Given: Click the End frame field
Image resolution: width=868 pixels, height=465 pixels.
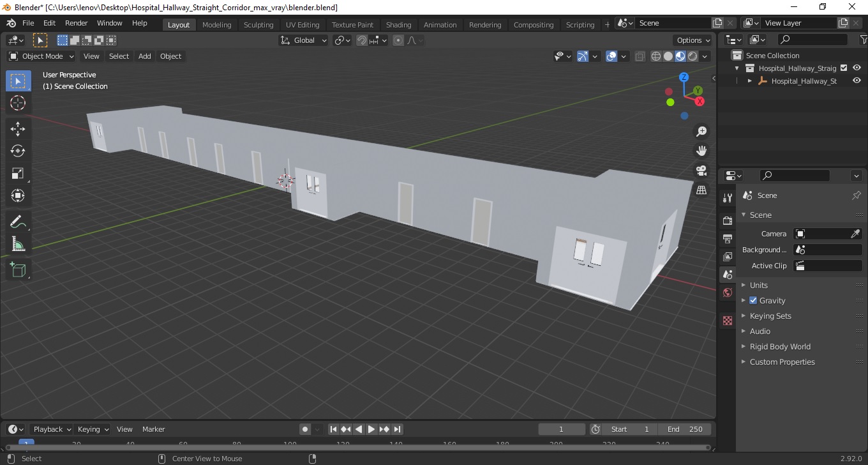Looking at the screenshot, I should point(685,429).
